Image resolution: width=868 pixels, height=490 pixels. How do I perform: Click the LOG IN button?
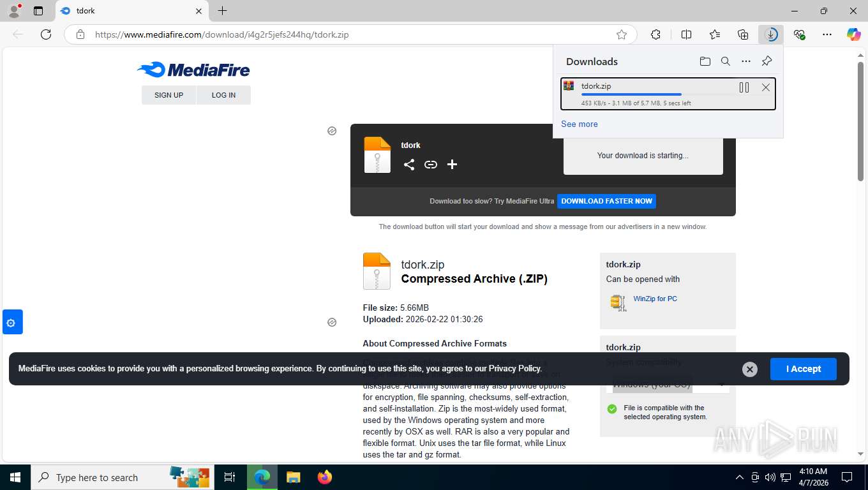[x=223, y=95]
